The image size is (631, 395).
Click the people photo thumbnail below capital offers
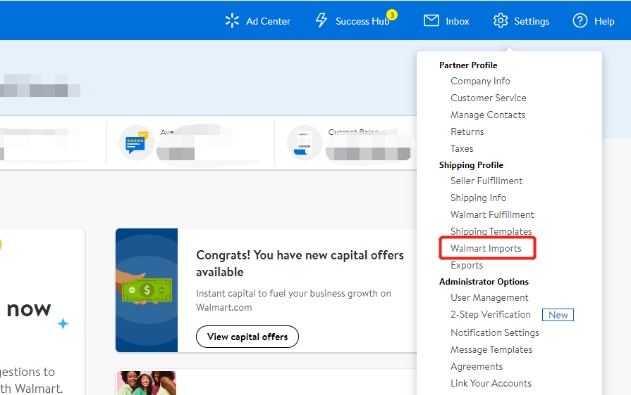pyautogui.click(x=146, y=383)
